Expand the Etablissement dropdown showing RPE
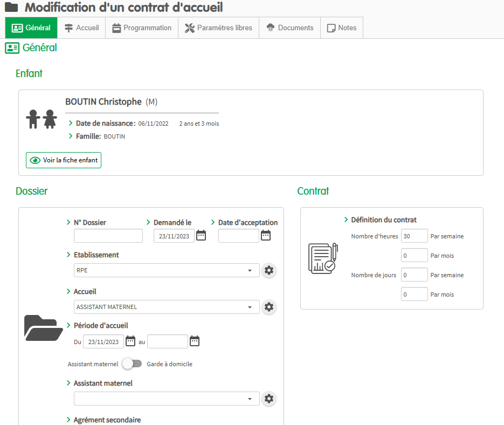 (167, 270)
